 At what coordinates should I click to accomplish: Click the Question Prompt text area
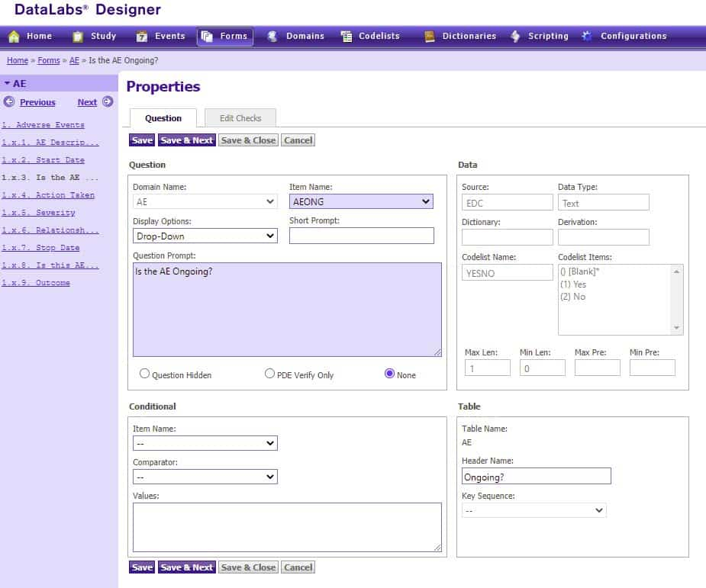tap(287, 310)
